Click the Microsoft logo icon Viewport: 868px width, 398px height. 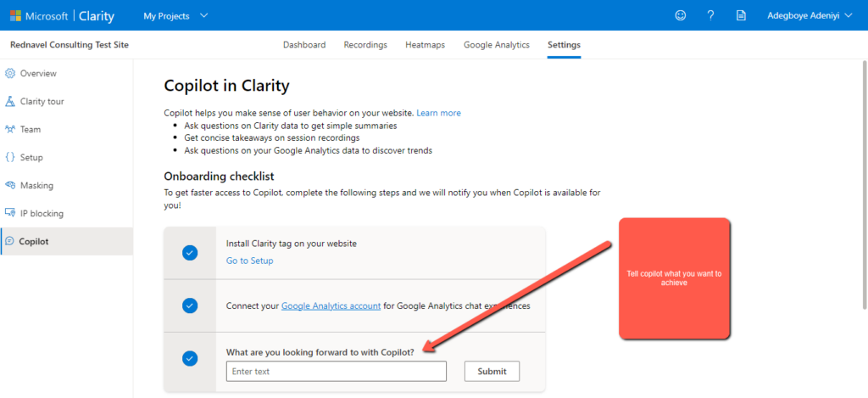(15, 15)
